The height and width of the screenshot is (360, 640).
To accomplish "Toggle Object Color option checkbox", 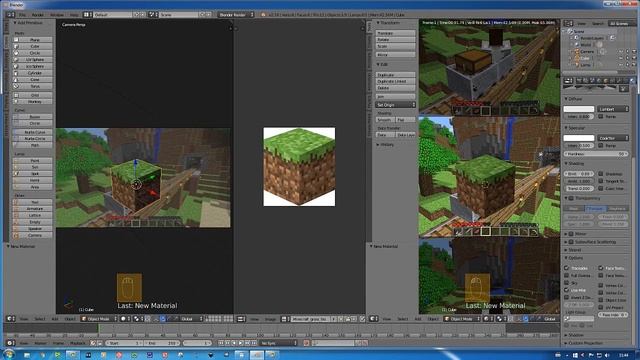I will point(601,300).
